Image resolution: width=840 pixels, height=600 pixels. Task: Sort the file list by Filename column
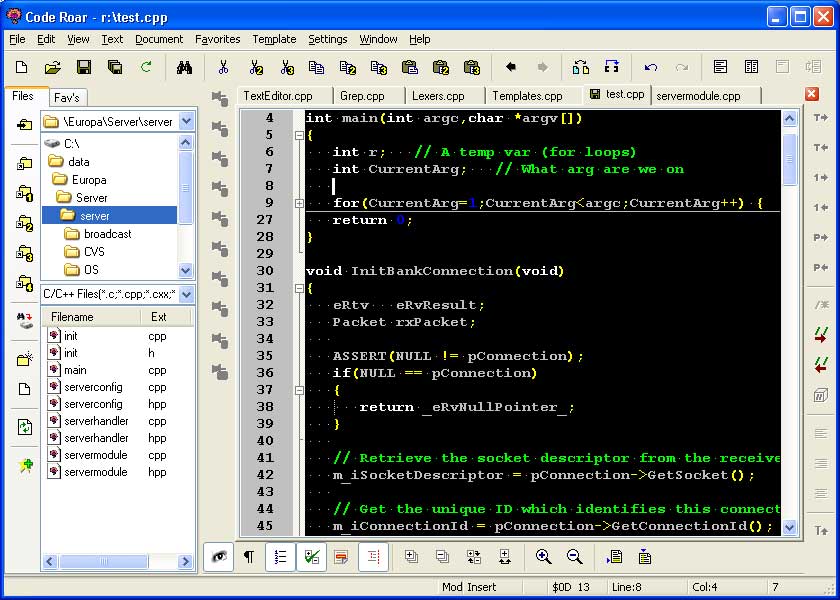click(x=91, y=317)
